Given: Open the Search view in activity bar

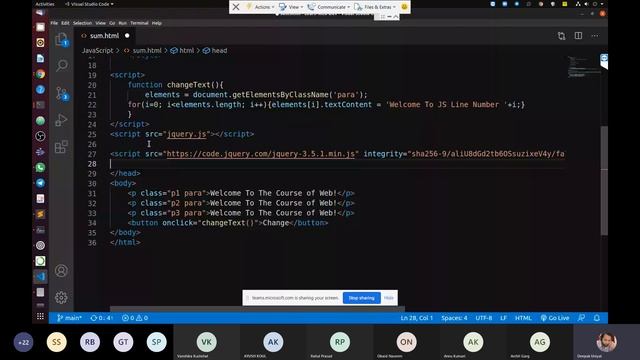Looking at the screenshot, I should tap(62, 65).
